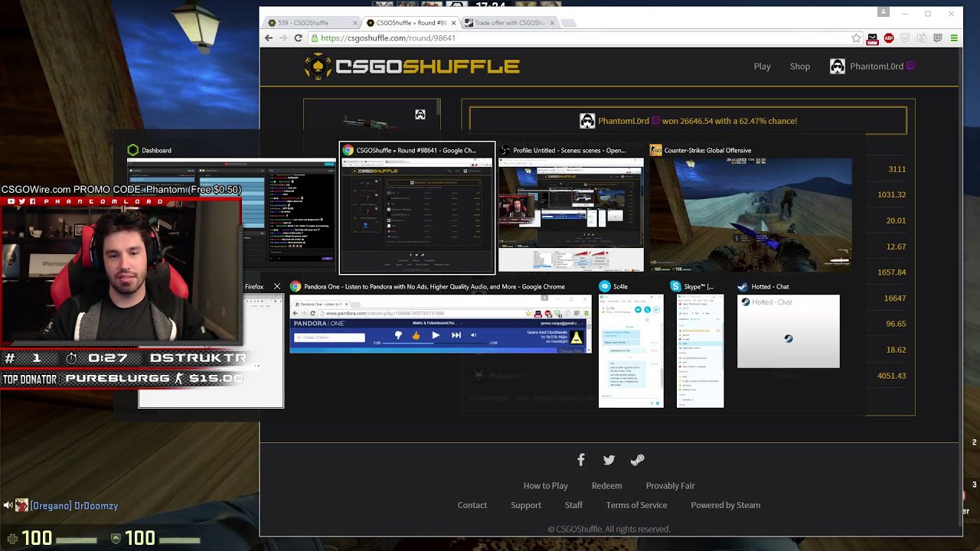This screenshot has height=551, width=980.
Task: Open the Provably Fair link
Action: (670, 486)
